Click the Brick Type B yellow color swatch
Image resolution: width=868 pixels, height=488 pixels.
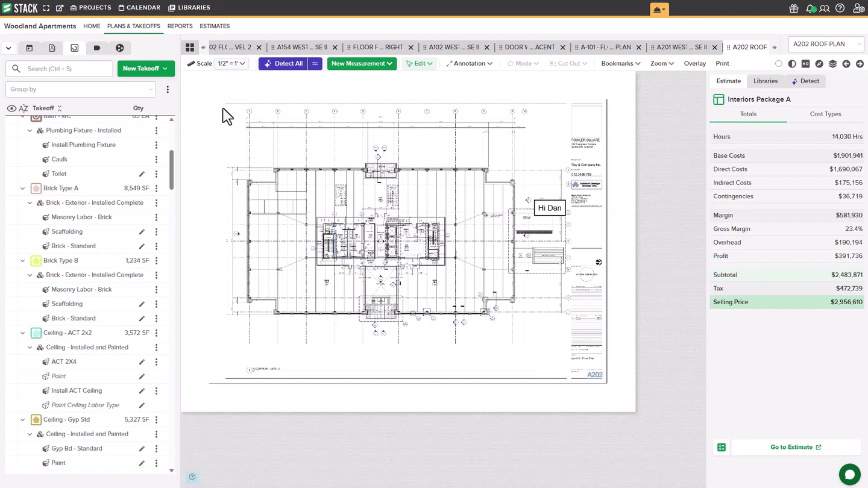[x=36, y=260]
